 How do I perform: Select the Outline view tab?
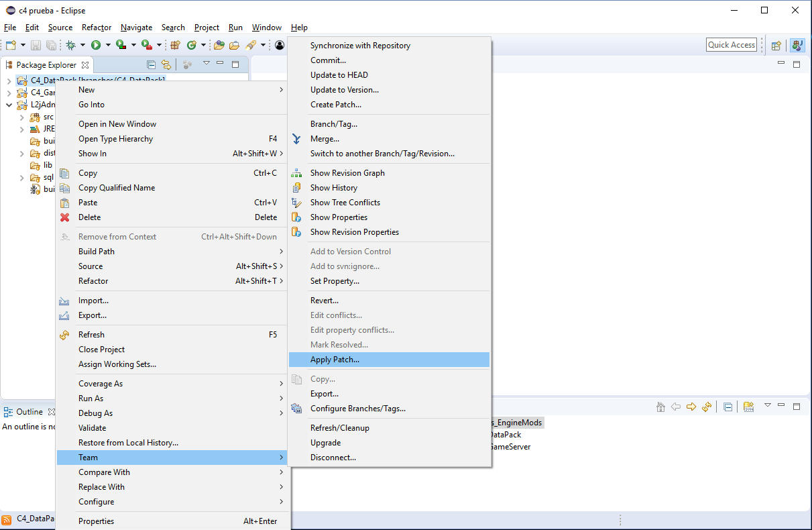click(30, 412)
